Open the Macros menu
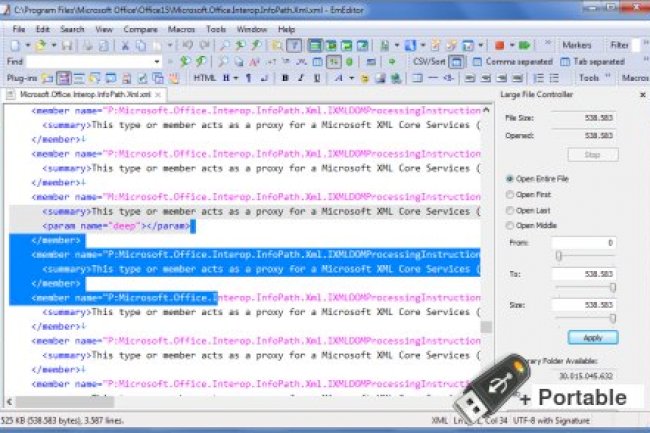The height and width of the screenshot is (433, 650). 181,30
